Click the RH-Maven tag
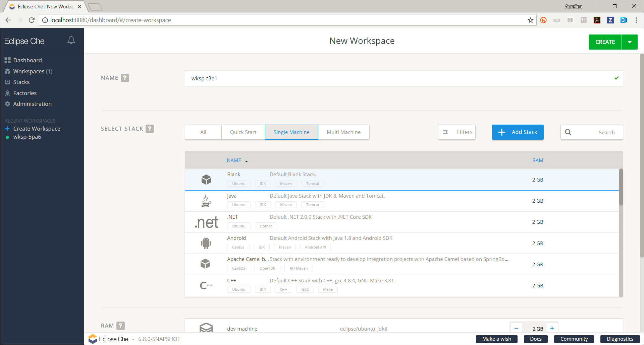 (299, 268)
